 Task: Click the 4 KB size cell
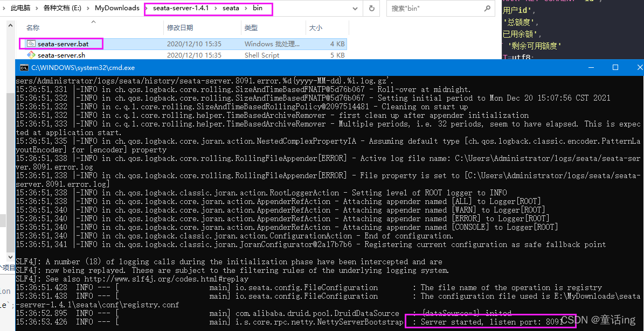coord(337,44)
